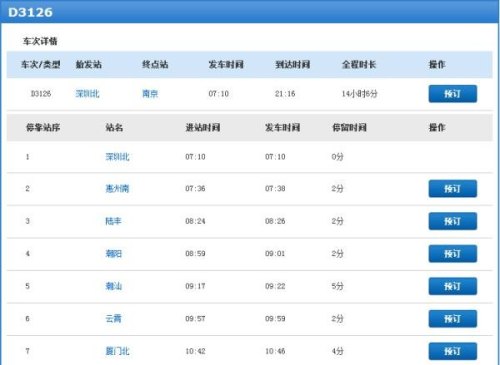This screenshot has height=365, width=500.
Task: Click 预订 in the 陆丰 row
Action: (453, 221)
